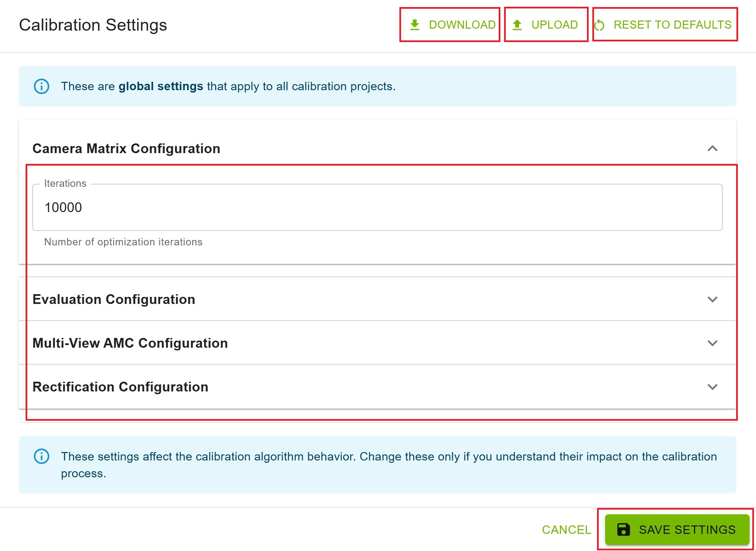The height and width of the screenshot is (551, 756).
Task: Select the upload icon beside UPLOAD text
Action: click(516, 24)
